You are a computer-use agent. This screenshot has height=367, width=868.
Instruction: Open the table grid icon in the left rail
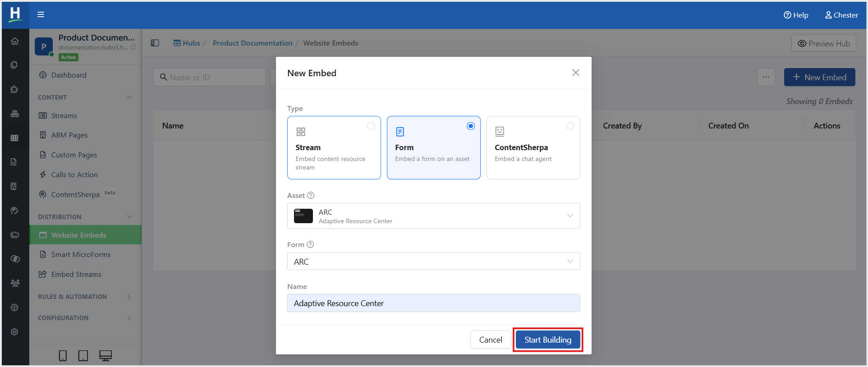click(x=14, y=138)
